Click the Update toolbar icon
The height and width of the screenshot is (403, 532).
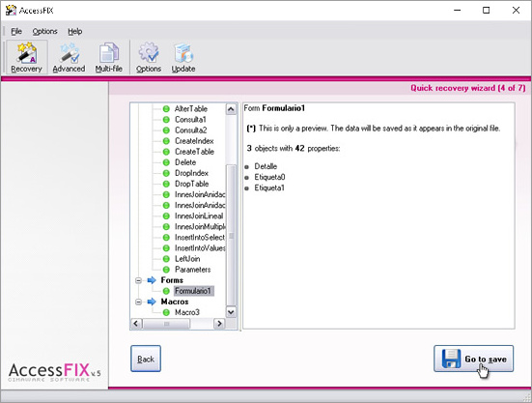(x=183, y=57)
